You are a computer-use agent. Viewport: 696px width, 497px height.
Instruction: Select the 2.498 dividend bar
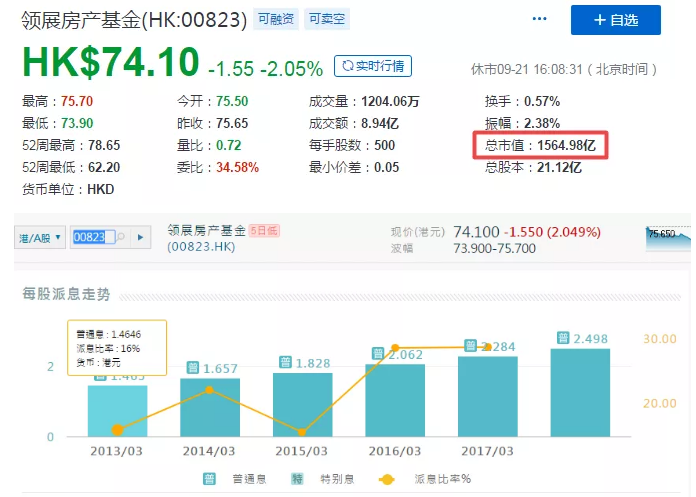(580, 393)
